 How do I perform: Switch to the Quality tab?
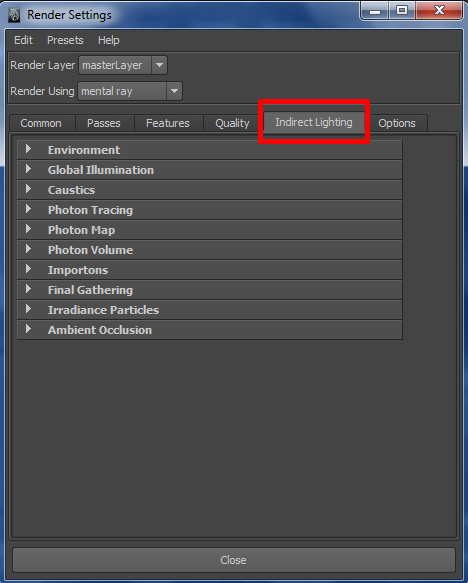tap(232, 123)
